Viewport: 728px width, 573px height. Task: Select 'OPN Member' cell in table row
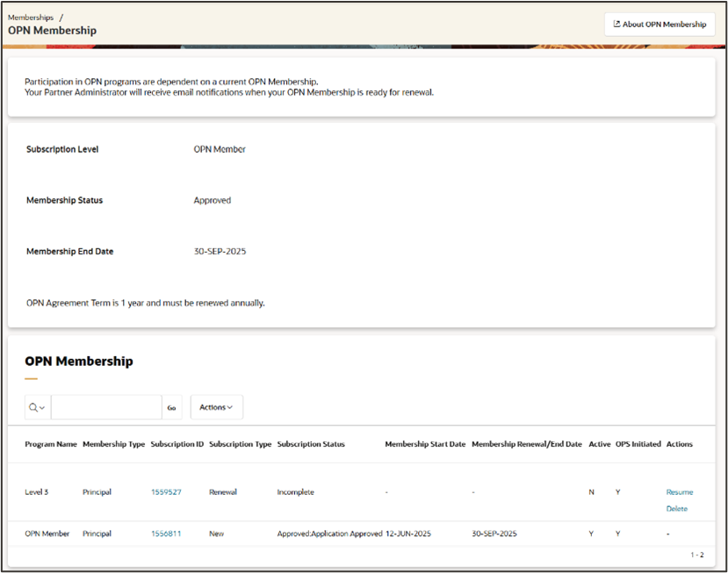[47, 534]
